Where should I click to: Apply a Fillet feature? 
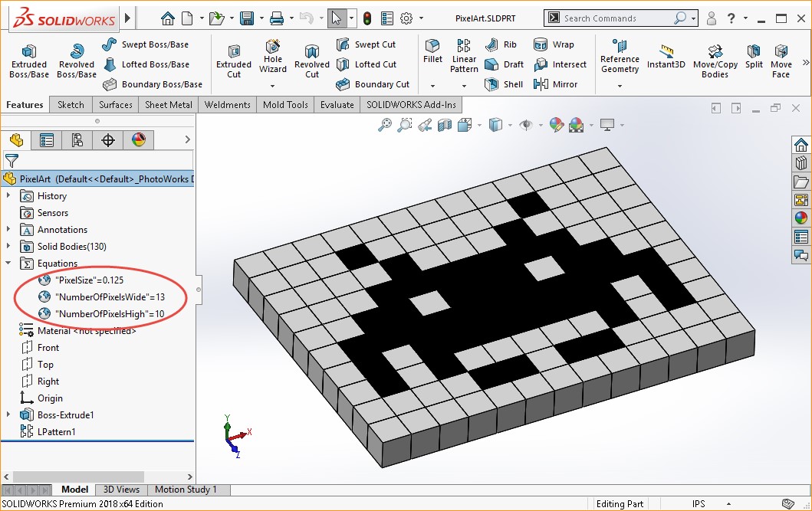click(432, 52)
